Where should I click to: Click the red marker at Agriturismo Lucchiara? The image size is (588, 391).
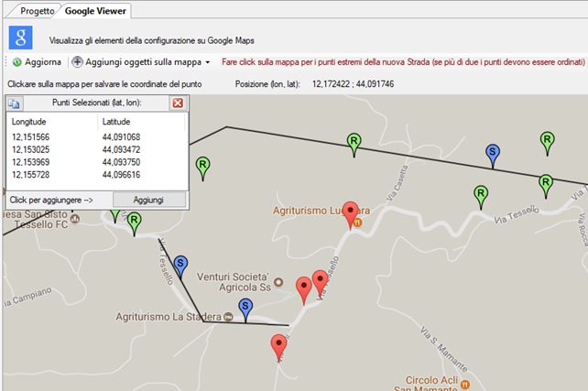coord(351,213)
